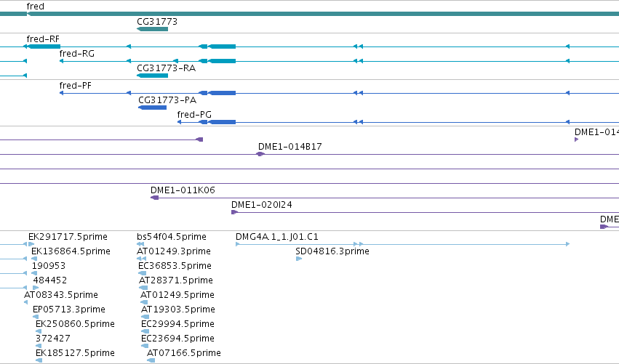The image size is (619, 364).
Task: Click the fred-PG coding exon block
Action: coord(223,122)
